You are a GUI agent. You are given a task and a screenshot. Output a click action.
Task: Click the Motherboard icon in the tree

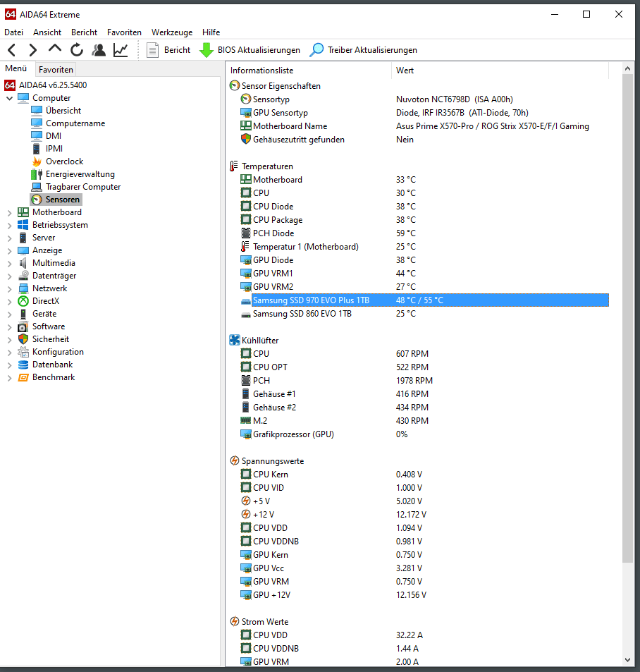pyautogui.click(x=23, y=212)
